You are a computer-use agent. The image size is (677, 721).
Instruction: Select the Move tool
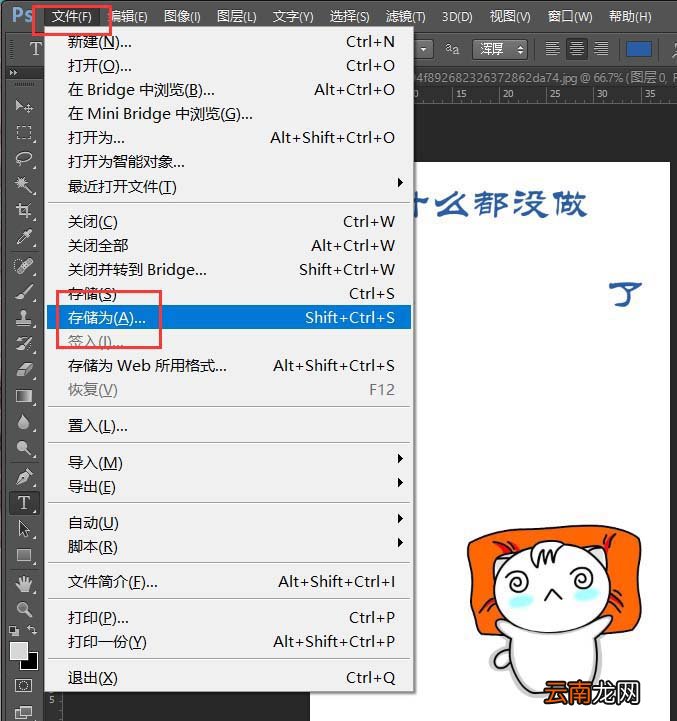tap(23, 106)
